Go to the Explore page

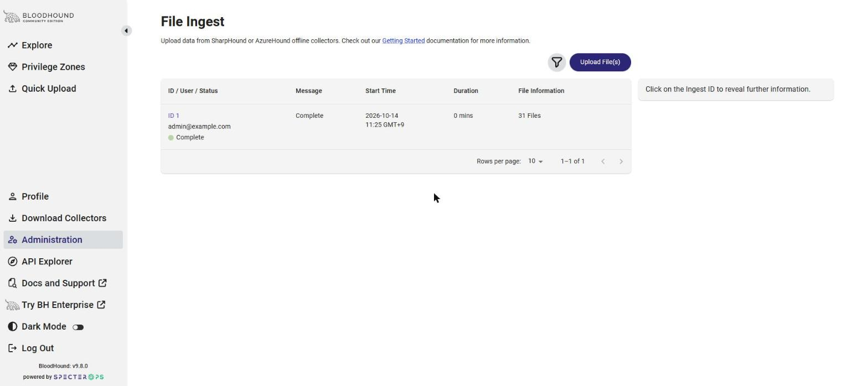pyautogui.click(x=37, y=45)
